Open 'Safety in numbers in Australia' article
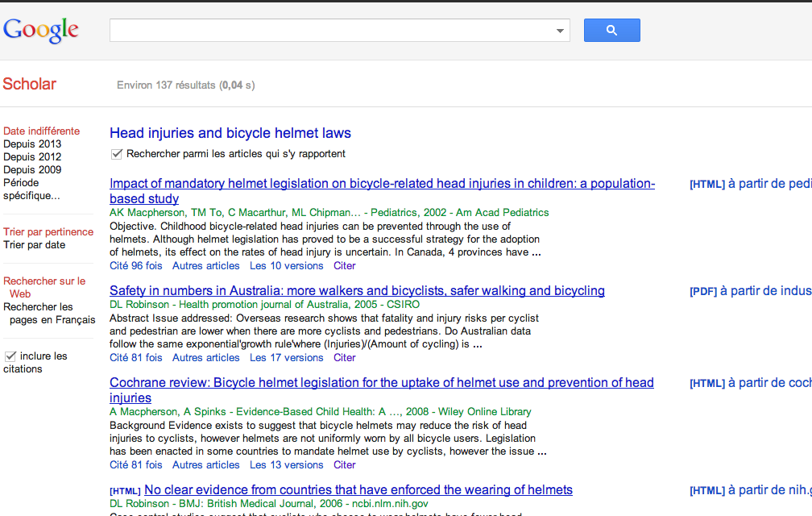 [x=358, y=290]
